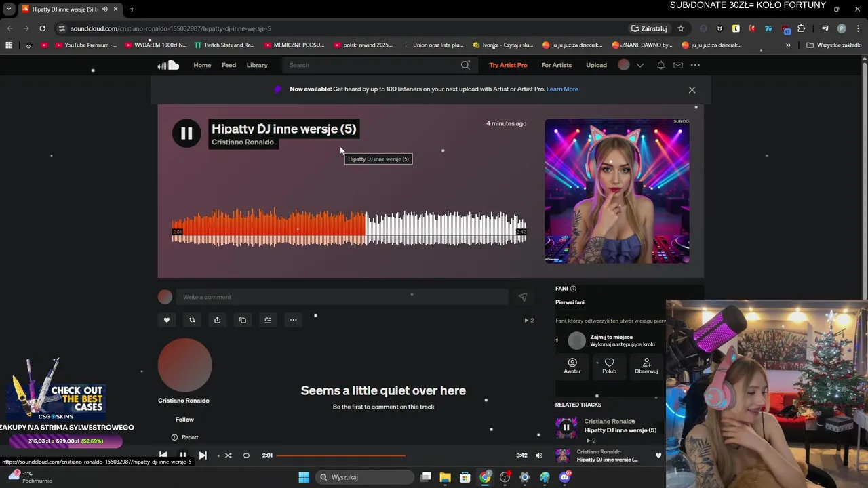Open the tab search dropdown arrow
Viewport: 868px width, 488px height.
[x=9, y=9]
